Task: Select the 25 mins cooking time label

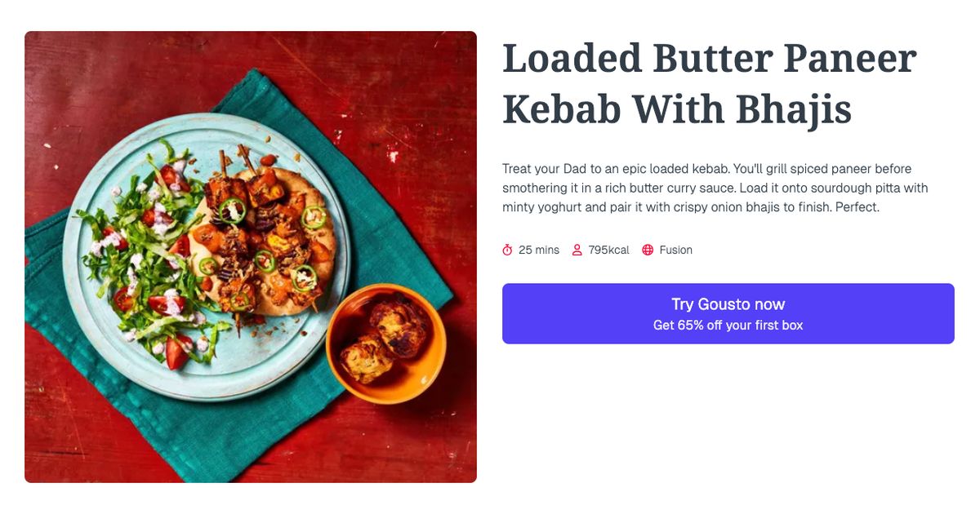Action: [x=539, y=250]
